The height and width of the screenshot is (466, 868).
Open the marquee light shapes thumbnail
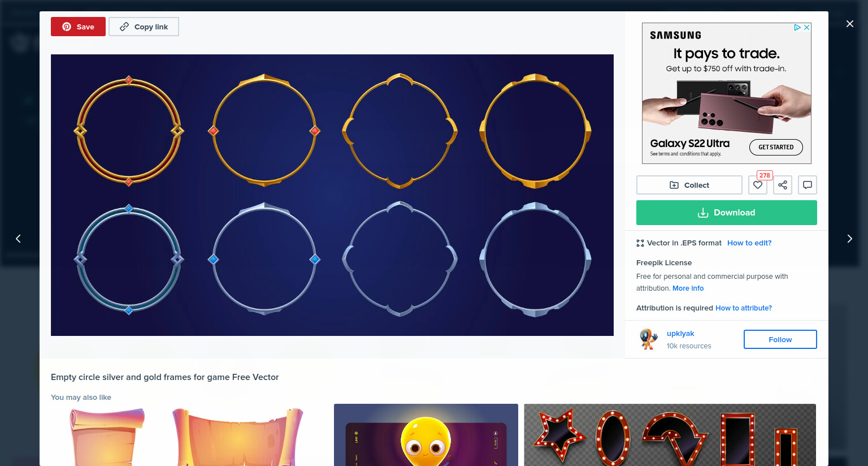coord(670,435)
